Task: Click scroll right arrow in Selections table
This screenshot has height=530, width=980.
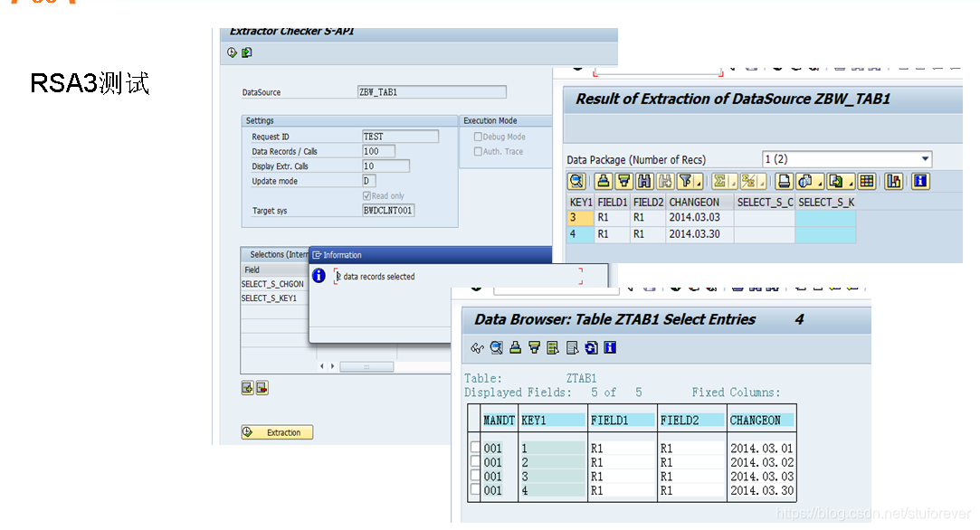Action: click(332, 366)
